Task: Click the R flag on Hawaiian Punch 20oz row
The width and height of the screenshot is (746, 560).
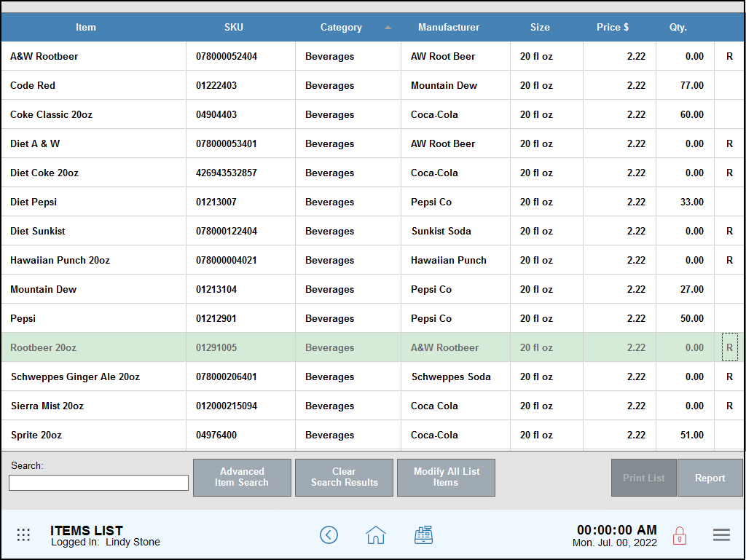Action: [x=729, y=260]
